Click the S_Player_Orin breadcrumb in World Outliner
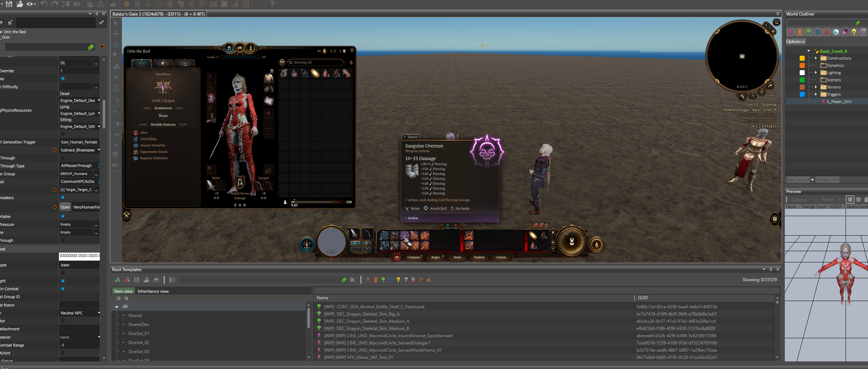The width and height of the screenshot is (868, 369). 827,180
